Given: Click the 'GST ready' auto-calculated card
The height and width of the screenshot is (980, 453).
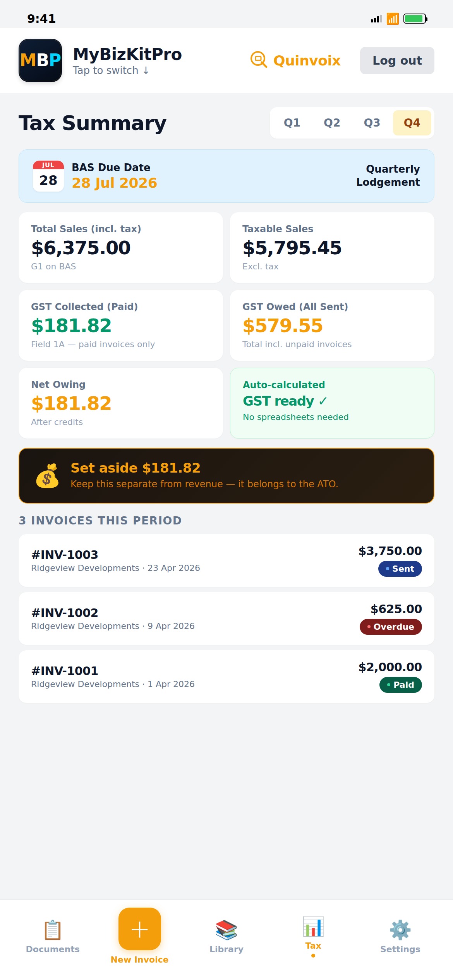Looking at the screenshot, I should (332, 403).
